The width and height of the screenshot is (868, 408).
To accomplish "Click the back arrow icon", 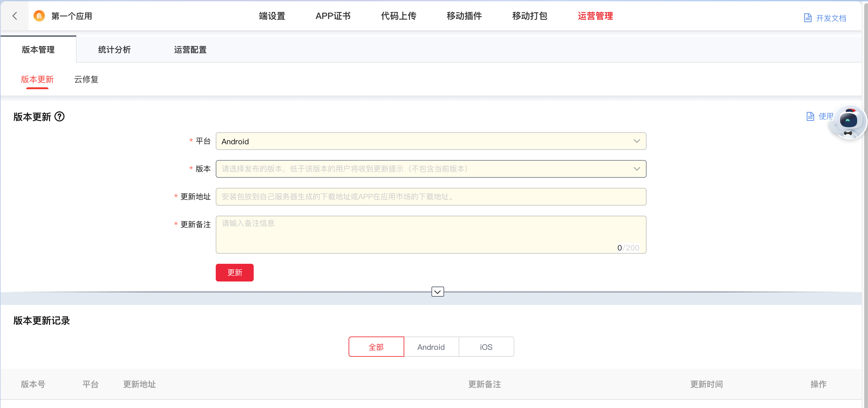I will click(15, 16).
